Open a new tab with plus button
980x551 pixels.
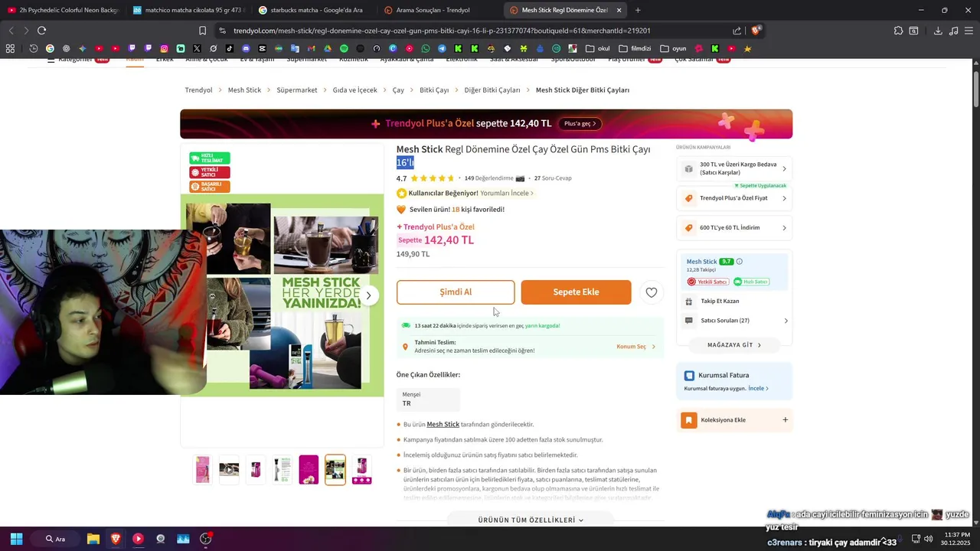click(x=638, y=10)
